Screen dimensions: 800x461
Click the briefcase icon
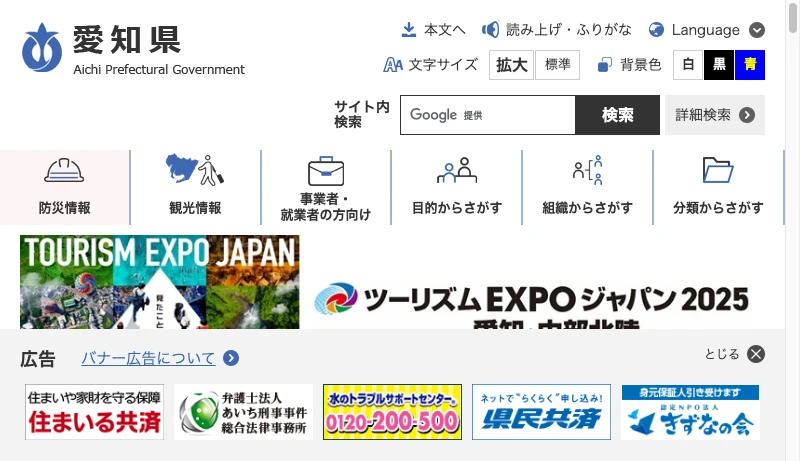pyautogui.click(x=326, y=171)
